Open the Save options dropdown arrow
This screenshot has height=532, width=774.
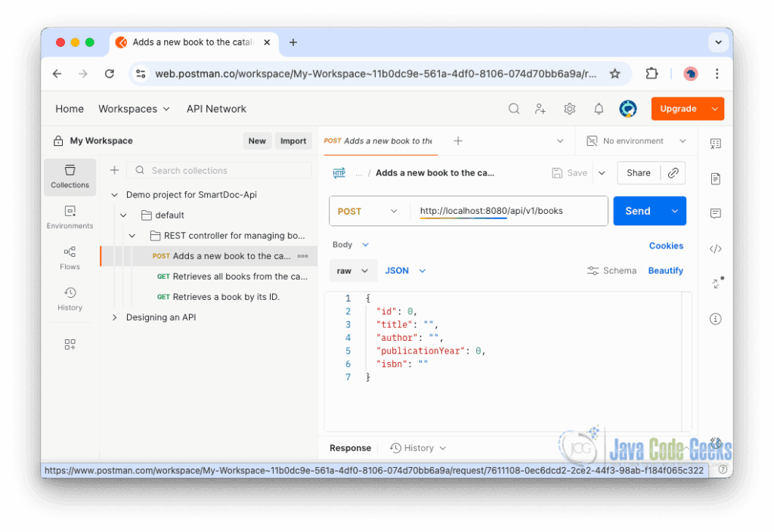[x=602, y=173]
